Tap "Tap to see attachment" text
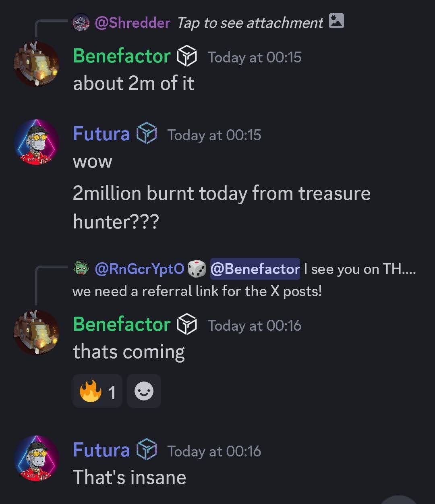 click(x=250, y=23)
